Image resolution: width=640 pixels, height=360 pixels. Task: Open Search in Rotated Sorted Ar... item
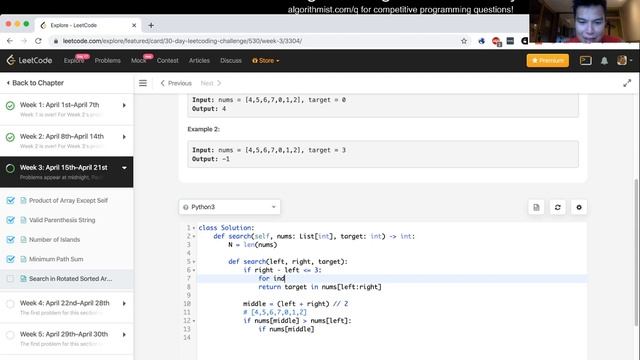click(x=70, y=279)
